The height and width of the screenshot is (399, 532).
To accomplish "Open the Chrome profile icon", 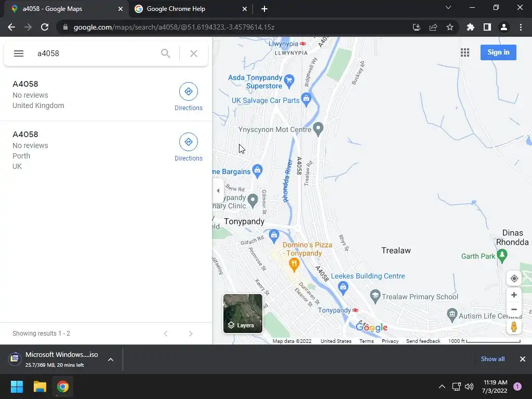I will (504, 27).
